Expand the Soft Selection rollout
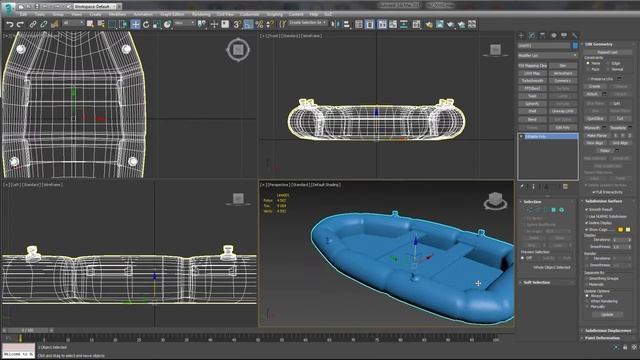640x360 pixels. coord(536,282)
